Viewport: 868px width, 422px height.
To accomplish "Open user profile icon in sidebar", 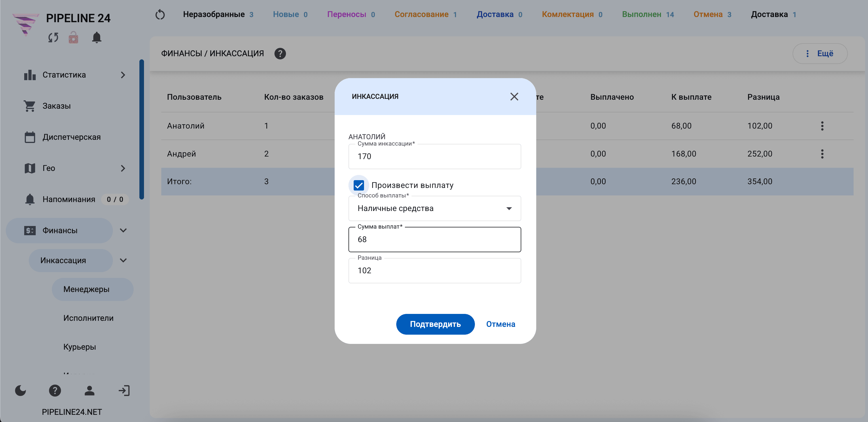I will [x=89, y=391].
